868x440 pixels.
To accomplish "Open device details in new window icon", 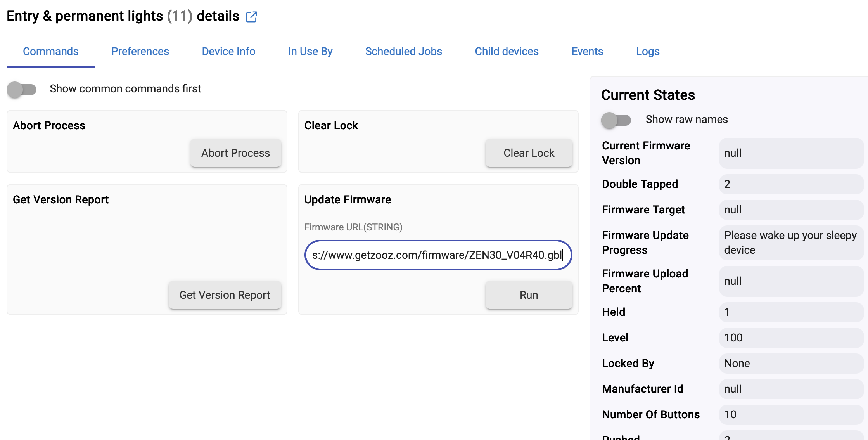I will (251, 17).
